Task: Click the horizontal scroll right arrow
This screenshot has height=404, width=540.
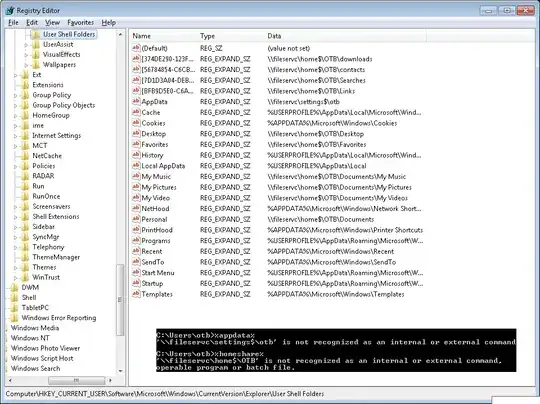Action: point(111,380)
